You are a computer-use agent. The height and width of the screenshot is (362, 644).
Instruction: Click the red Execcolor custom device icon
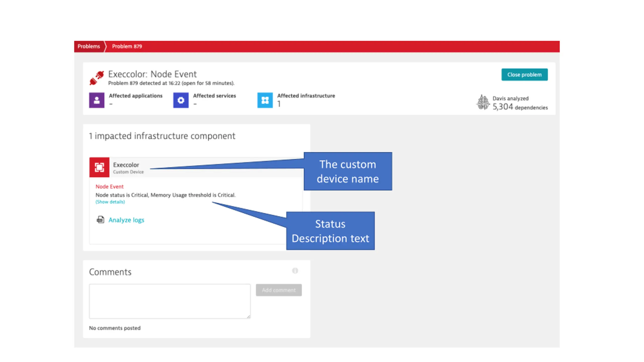[99, 167]
